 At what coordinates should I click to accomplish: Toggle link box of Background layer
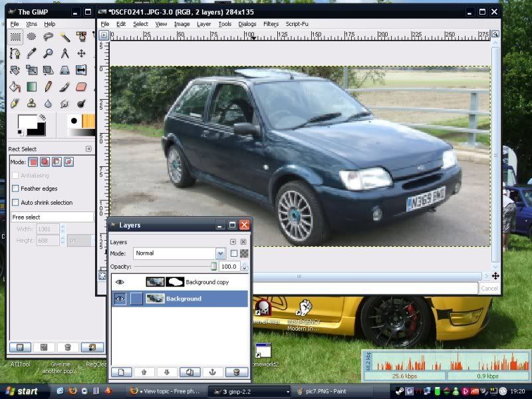(x=136, y=299)
